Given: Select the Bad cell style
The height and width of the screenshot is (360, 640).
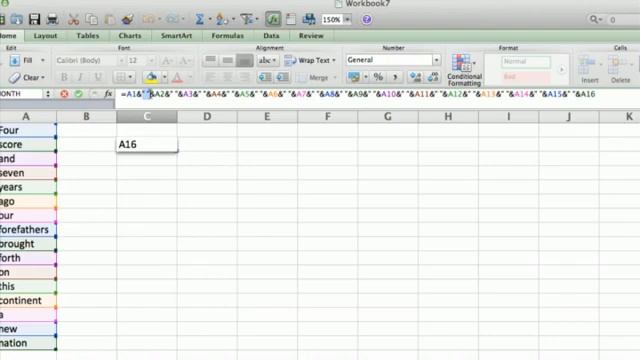Looking at the screenshot, I should tap(525, 77).
